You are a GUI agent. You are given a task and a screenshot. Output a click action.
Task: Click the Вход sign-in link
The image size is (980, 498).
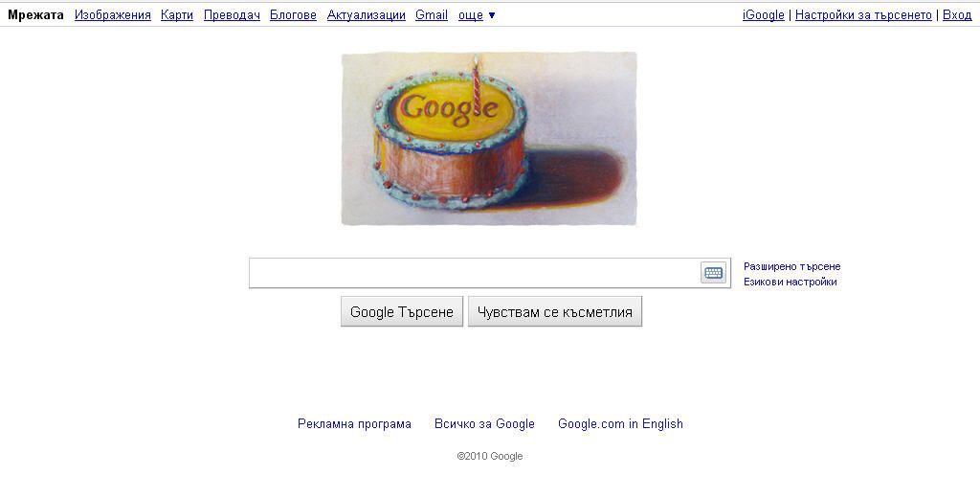click(957, 15)
